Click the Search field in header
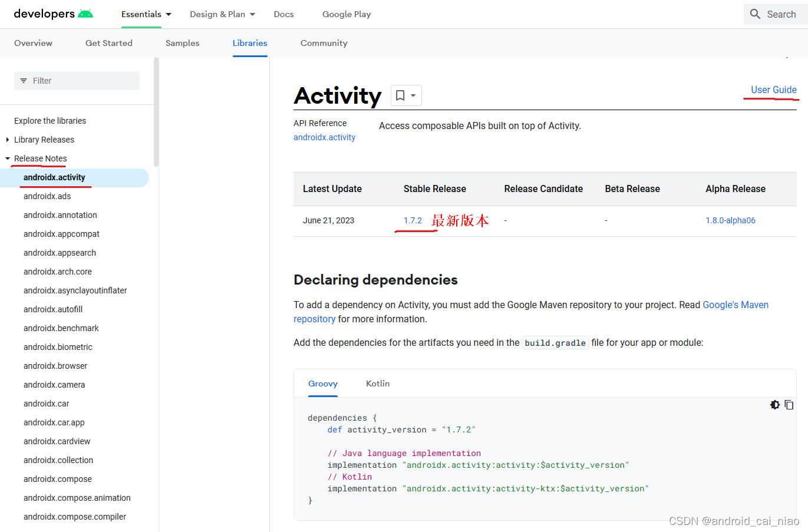Screen dimensions: 808x532 point(776,14)
